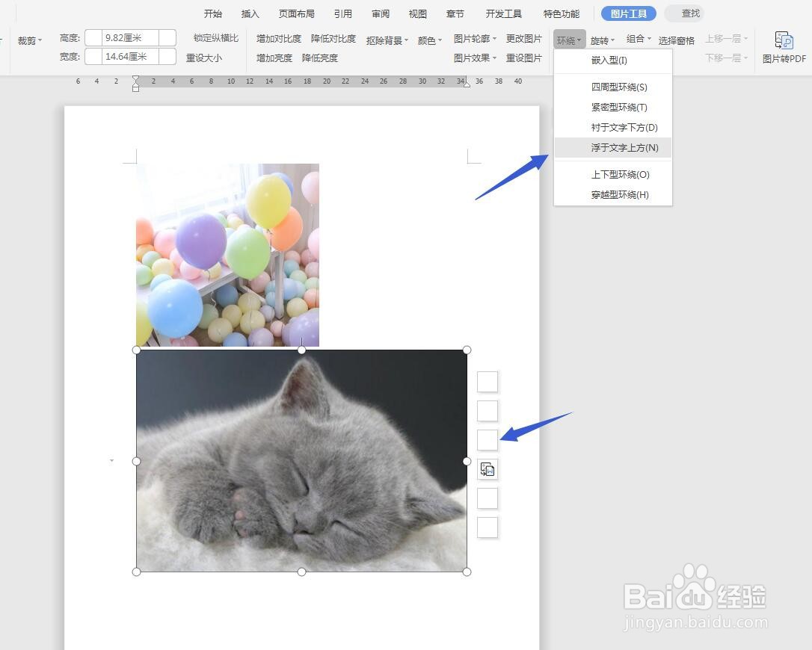Expand the 图片轮廓 outline dropdown

473,38
